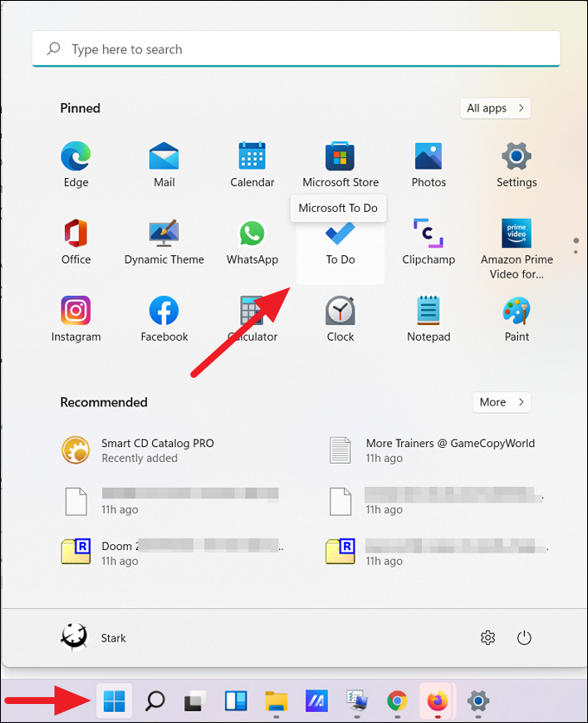Open the Calculator app
This screenshot has height=723, width=588.
coord(252,319)
